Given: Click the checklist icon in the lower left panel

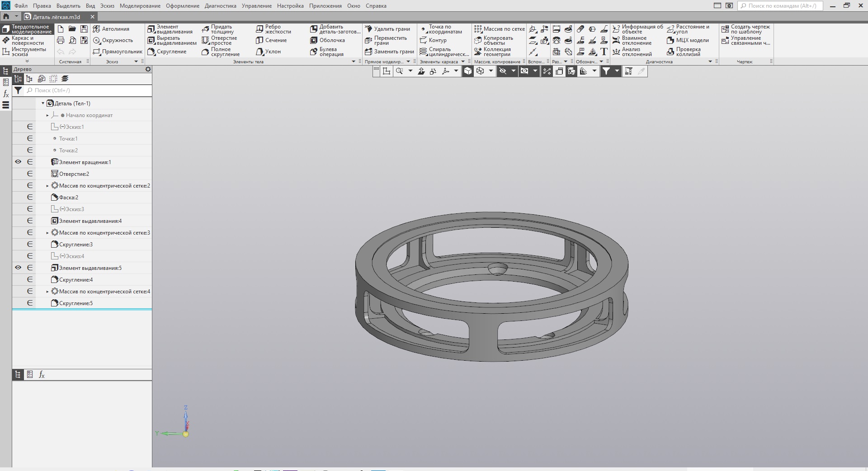Looking at the screenshot, I should (x=30, y=375).
